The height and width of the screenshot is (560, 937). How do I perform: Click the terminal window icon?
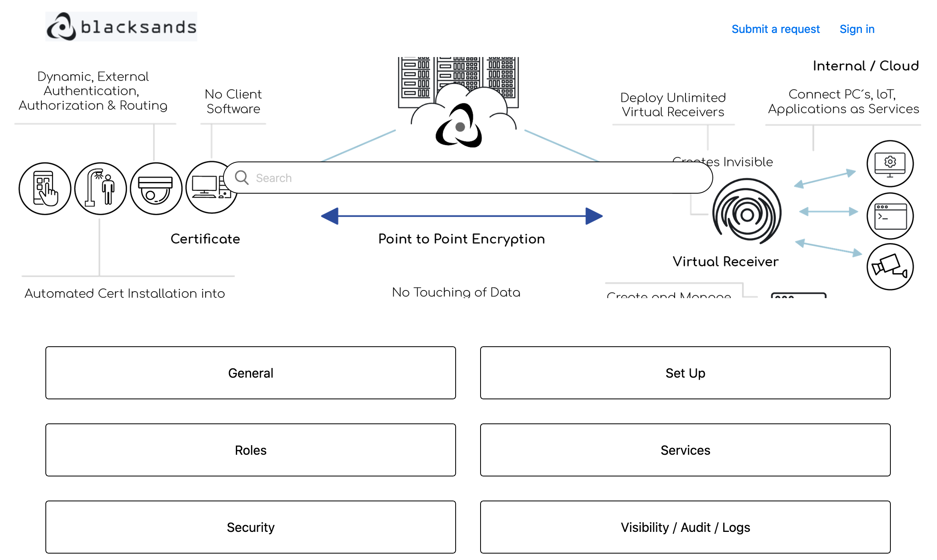click(890, 216)
